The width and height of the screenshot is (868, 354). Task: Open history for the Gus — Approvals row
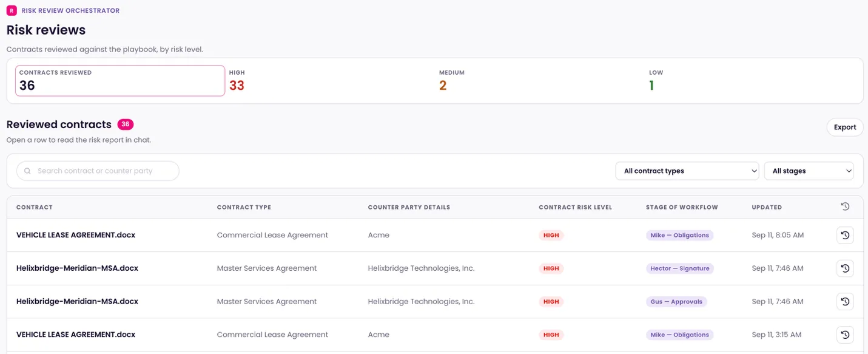[845, 301]
